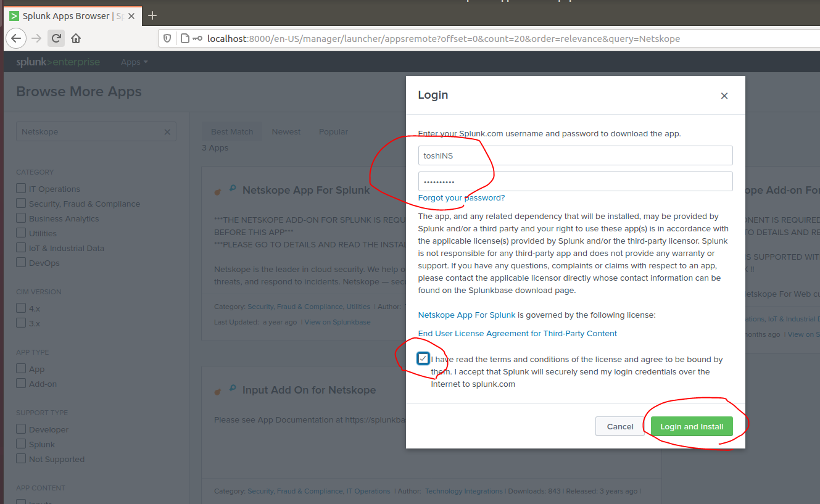Check the Developer support type checkbox
Viewport: 820px width, 504px height.
[21, 429]
